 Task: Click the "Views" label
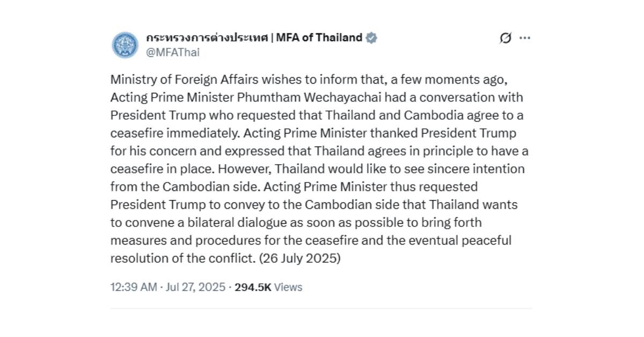[288, 287]
